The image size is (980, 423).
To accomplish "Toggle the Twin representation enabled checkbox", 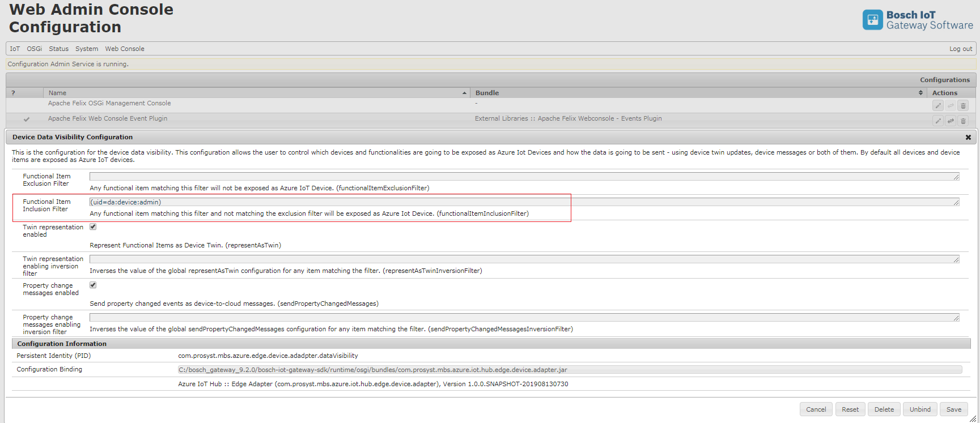I will tap(93, 227).
